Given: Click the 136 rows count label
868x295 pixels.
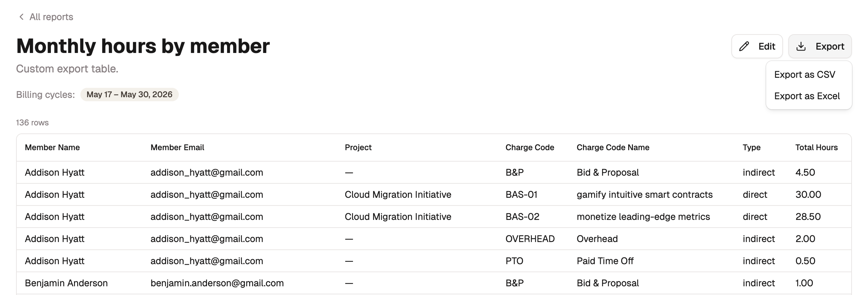Looking at the screenshot, I should (32, 122).
